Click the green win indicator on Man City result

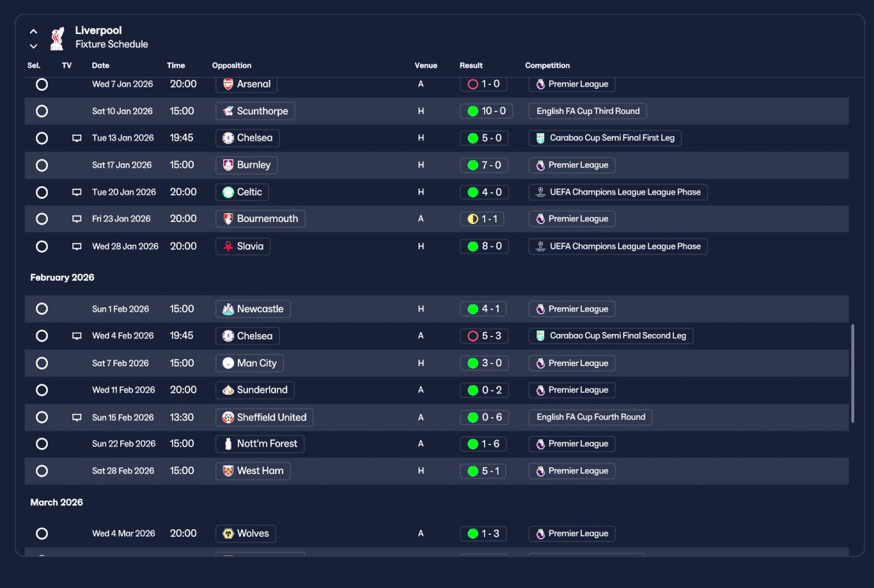pyautogui.click(x=473, y=363)
